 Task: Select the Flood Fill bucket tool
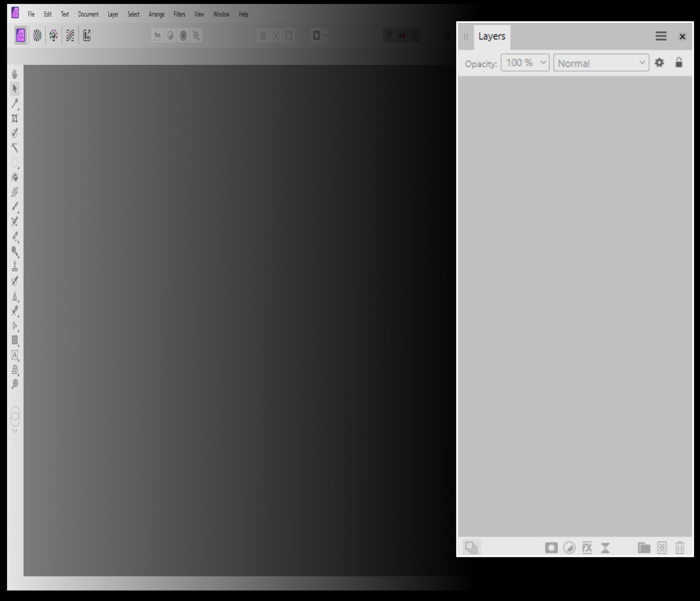[15, 177]
